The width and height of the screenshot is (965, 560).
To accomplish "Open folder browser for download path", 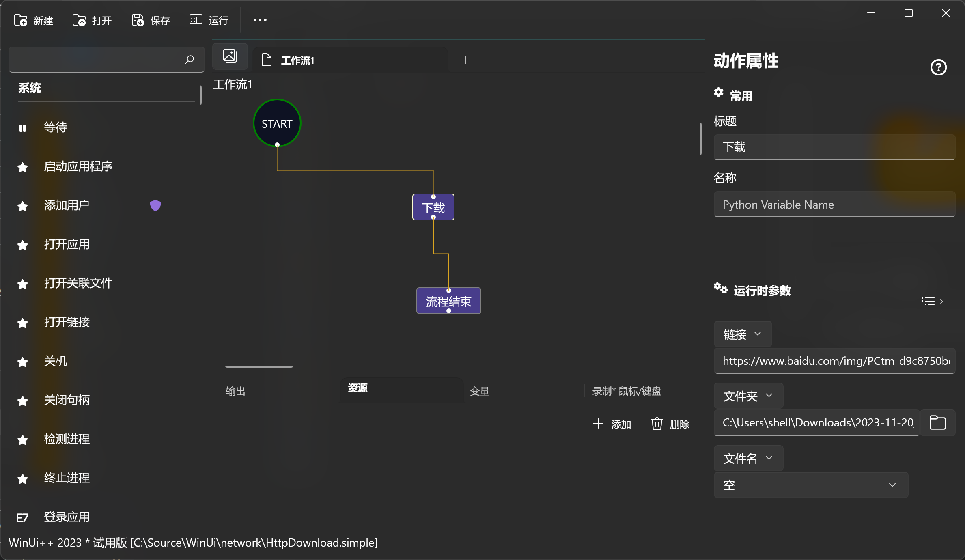I will (938, 423).
